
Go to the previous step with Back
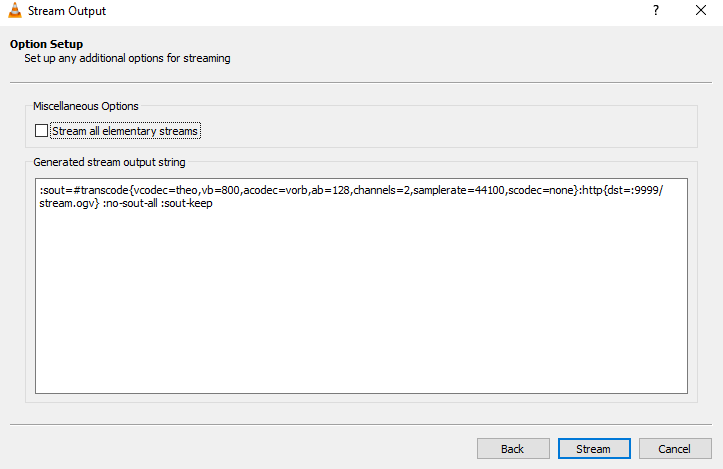click(513, 449)
